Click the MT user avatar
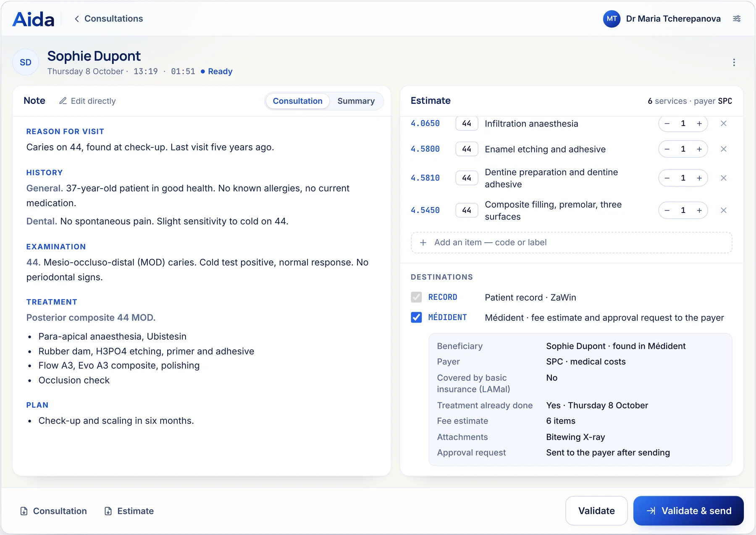Viewport: 756px width, 535px height. [x=612, y=18]
